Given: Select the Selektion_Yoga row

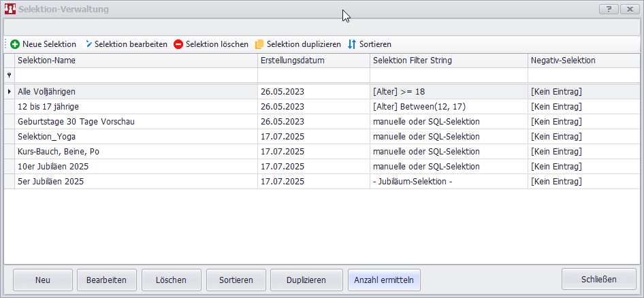Looking at the screenshot, I should point(136,137).
